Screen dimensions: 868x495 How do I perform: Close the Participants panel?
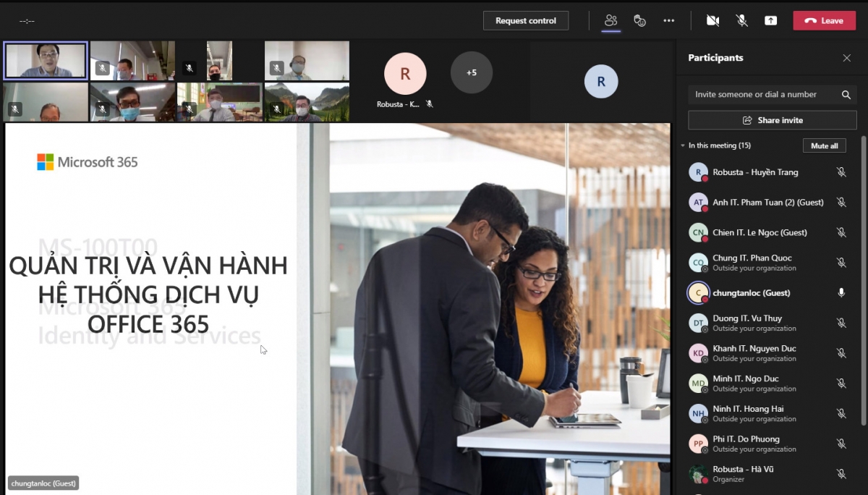tap(846, 58)
